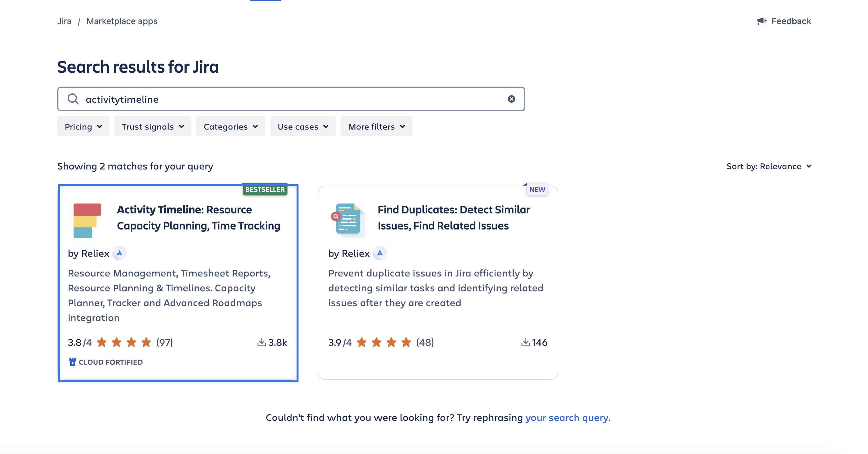Click the Cloud Fortified shield icon

[72, 362]
